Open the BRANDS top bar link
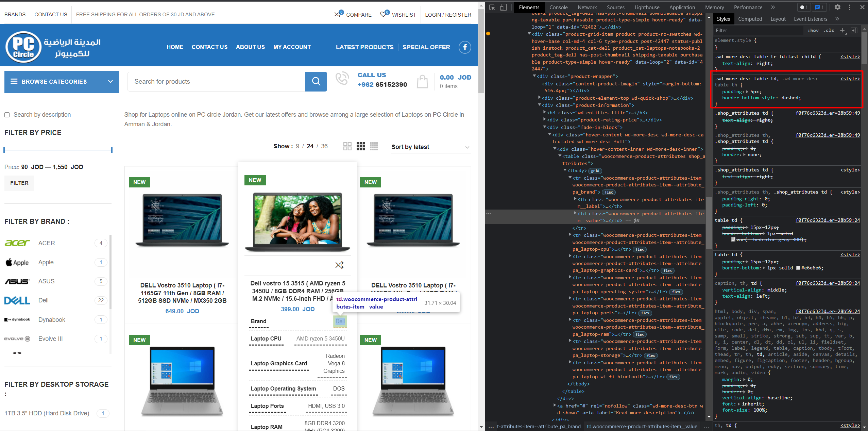This screenshot has height=431, width=868. tap(15, 14)
